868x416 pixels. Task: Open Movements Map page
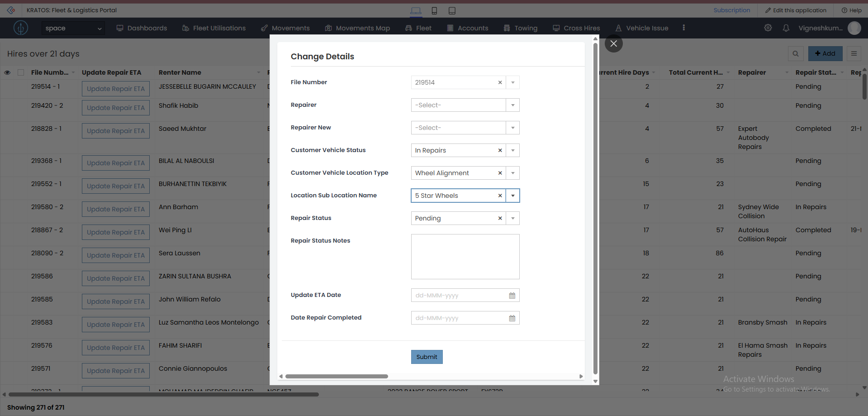tap(357, 28)
